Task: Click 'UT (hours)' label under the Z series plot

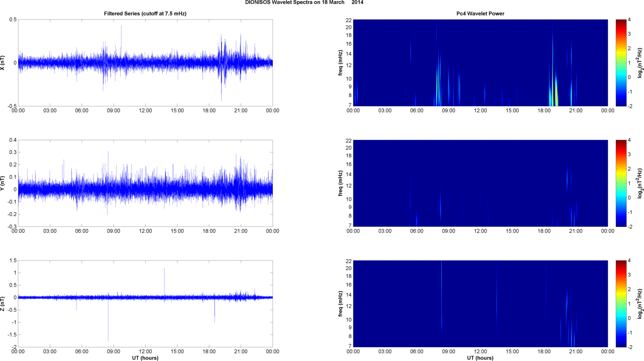Action: coord(145,358)
